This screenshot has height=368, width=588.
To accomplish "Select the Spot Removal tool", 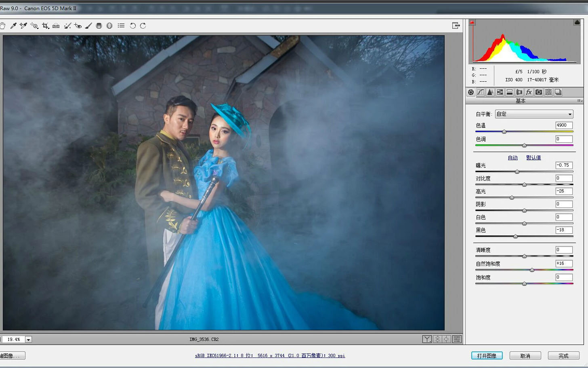I will (67, 25).
